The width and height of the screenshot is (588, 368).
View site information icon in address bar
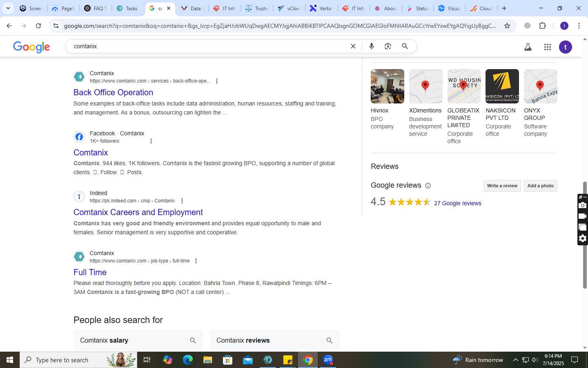(x=56, y=26)
